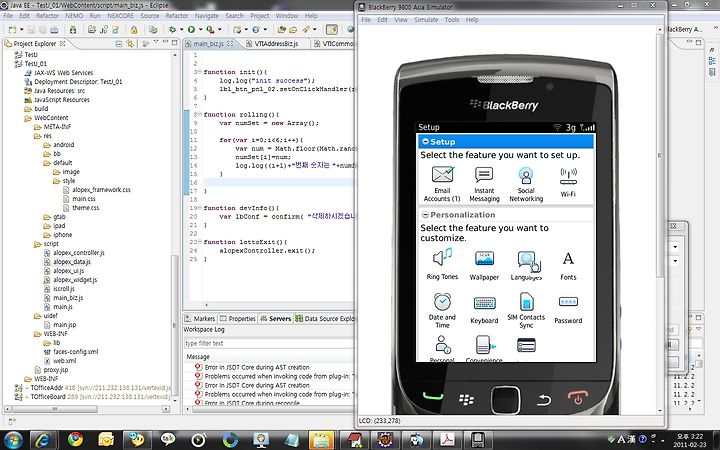This screenshot has width=720, height=450.
Task: Close the main_biz.js editor tab
Action: point(230,43)
